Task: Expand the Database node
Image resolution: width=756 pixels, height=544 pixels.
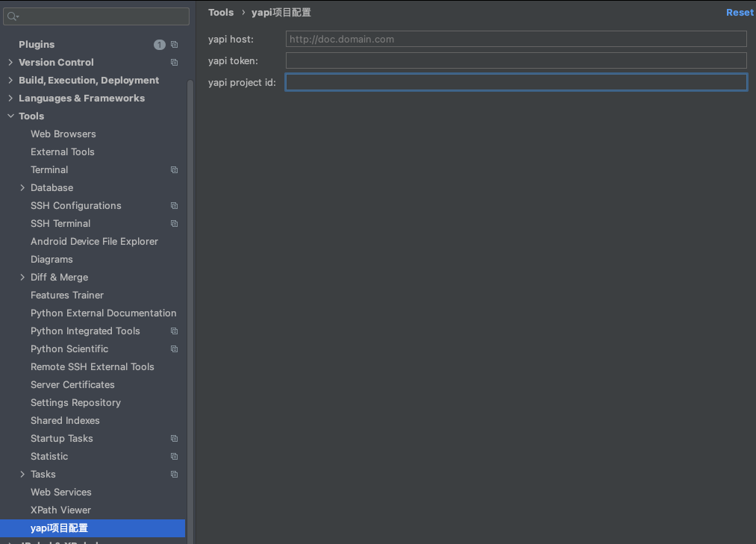Action: coord(22,187)
